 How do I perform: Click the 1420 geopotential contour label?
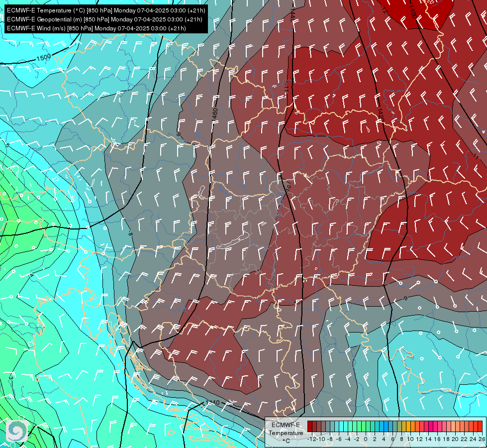click(381, 114)
